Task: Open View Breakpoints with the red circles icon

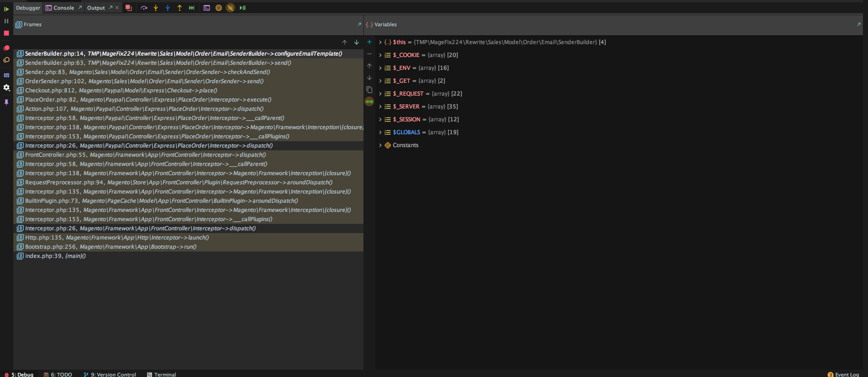Action: [6, 48]
